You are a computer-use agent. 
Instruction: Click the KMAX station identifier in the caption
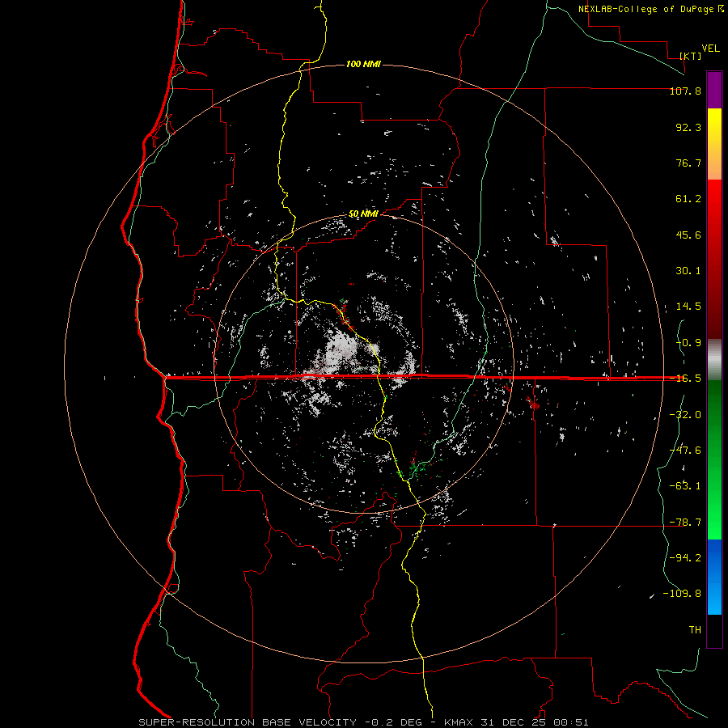(459, 722)
